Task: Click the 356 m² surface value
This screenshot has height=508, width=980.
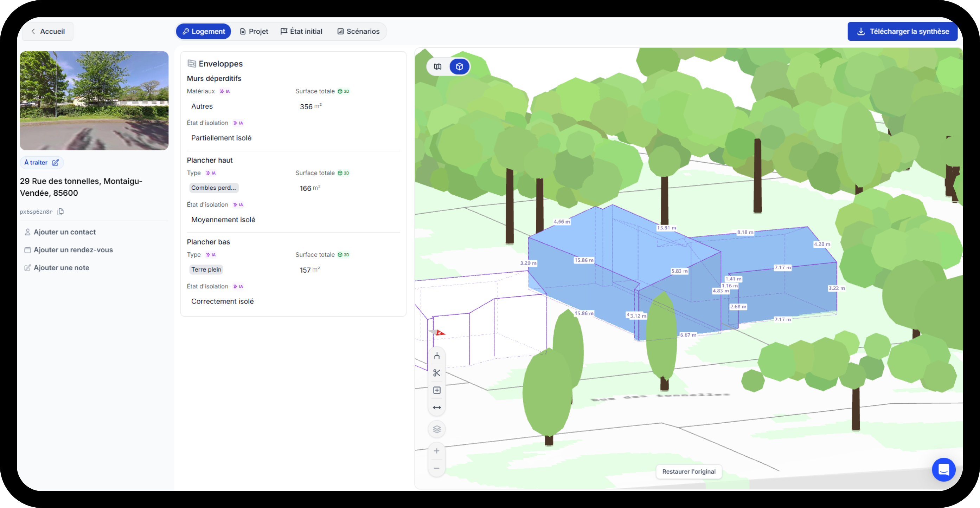Action: point(310,106)
